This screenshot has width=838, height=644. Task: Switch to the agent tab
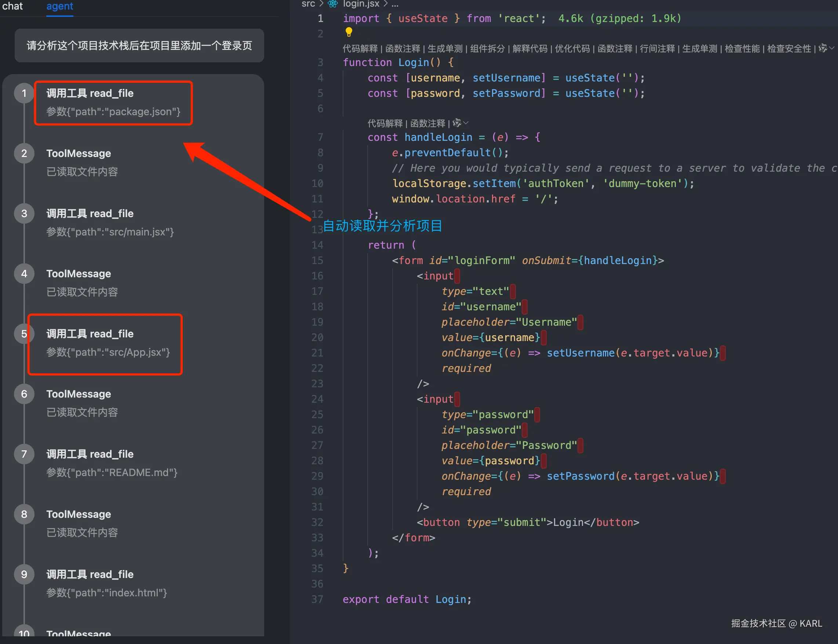tap(59, 6)
